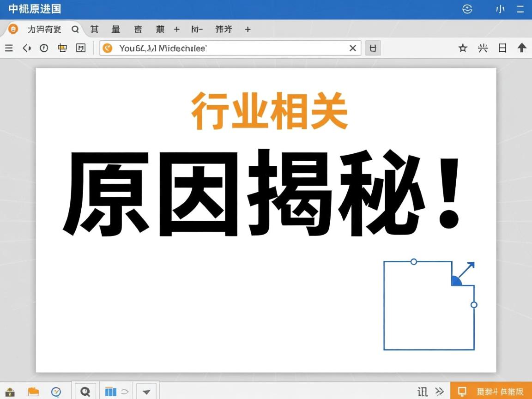Open the dropdown arrow in the taskbar
The width and height of the screenshot is (532, 399).
click(146, 391)
